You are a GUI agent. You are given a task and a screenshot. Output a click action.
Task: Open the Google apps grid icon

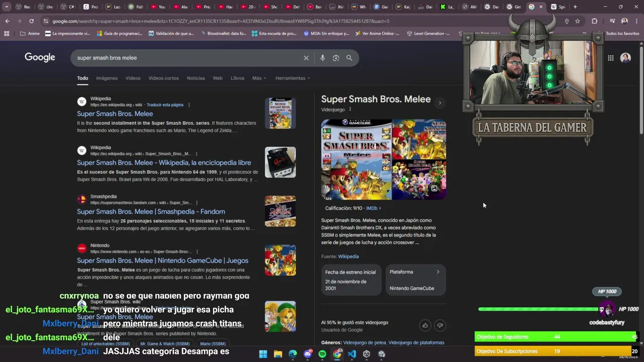click(610, 58)
